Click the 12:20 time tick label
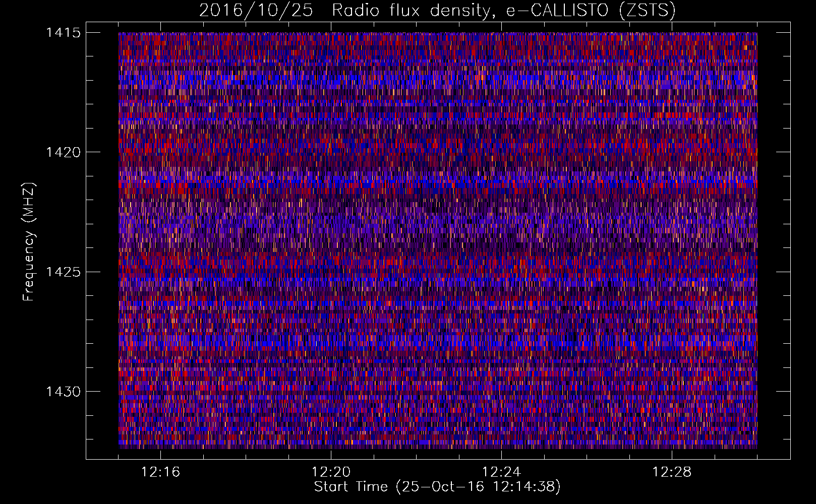 pyautogui.click(x=331, y=472)
